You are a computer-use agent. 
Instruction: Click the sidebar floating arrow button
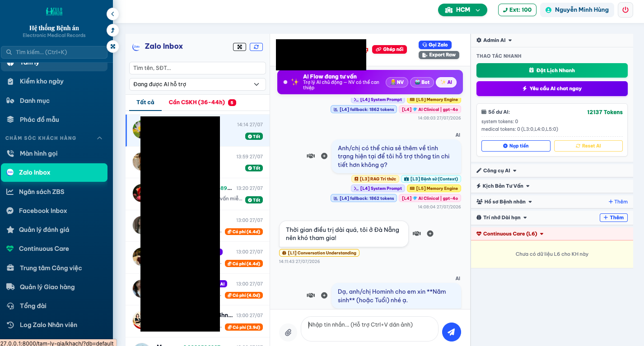(112, 30)
